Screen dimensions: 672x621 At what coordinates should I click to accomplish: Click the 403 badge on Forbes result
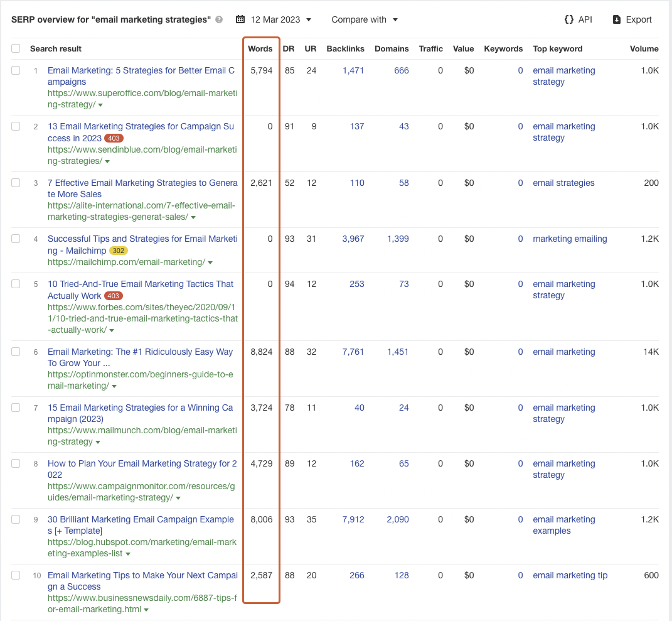point(114,296)
